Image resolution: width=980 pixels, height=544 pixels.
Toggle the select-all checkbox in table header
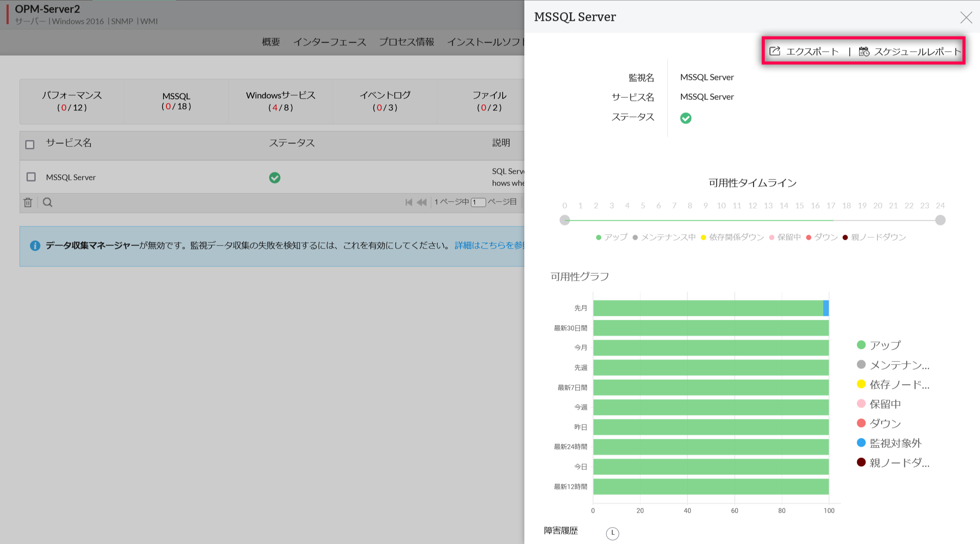30,144
